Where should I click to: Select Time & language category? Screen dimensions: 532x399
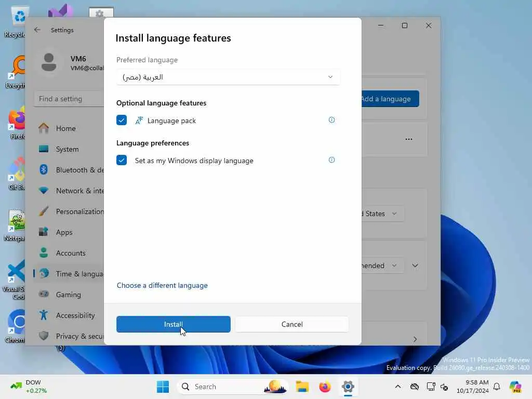pos(69,274)
